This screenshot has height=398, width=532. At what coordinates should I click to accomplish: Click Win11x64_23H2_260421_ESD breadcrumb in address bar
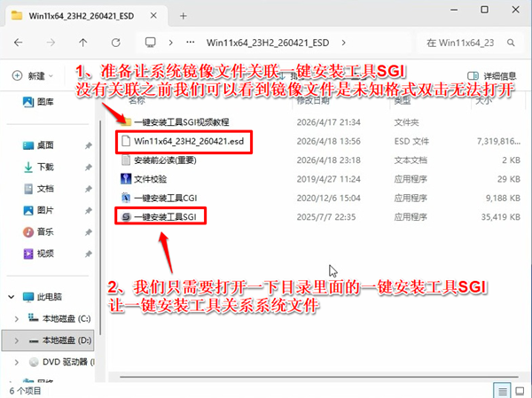[x=268, y=43]
